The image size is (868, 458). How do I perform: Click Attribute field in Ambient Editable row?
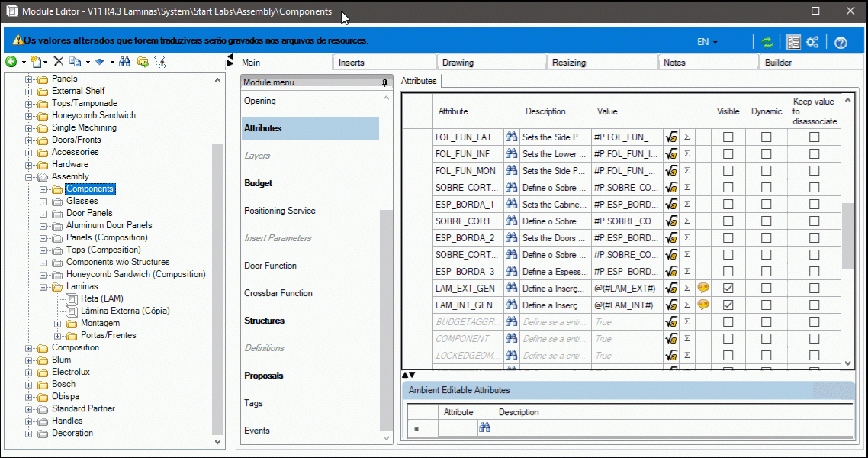tap(458, 427)
